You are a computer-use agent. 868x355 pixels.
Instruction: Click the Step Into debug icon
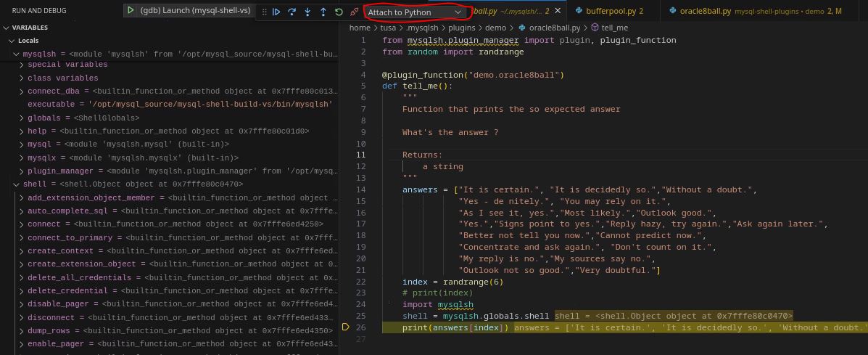pos(307,12)
